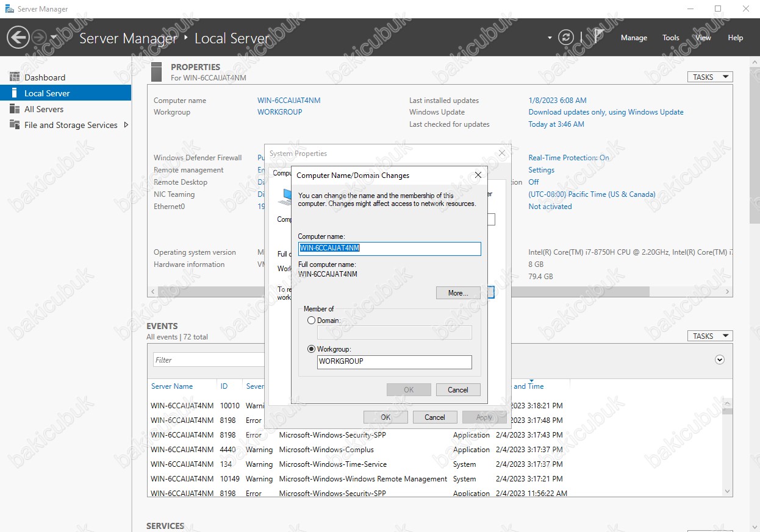Close the Computer Name/Domain Changes dialog
This screenshot has width=760, height=532.
(x=478, y=175)
